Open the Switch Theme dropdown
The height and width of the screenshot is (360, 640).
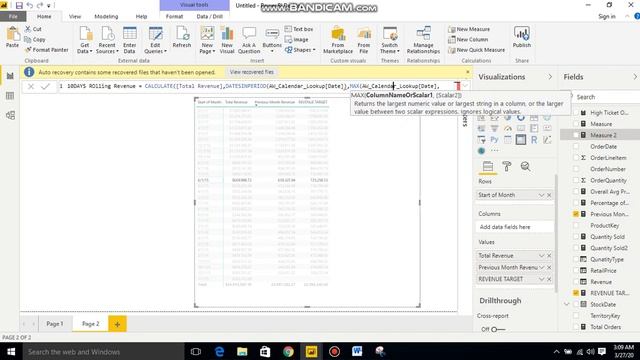(390, 40)
